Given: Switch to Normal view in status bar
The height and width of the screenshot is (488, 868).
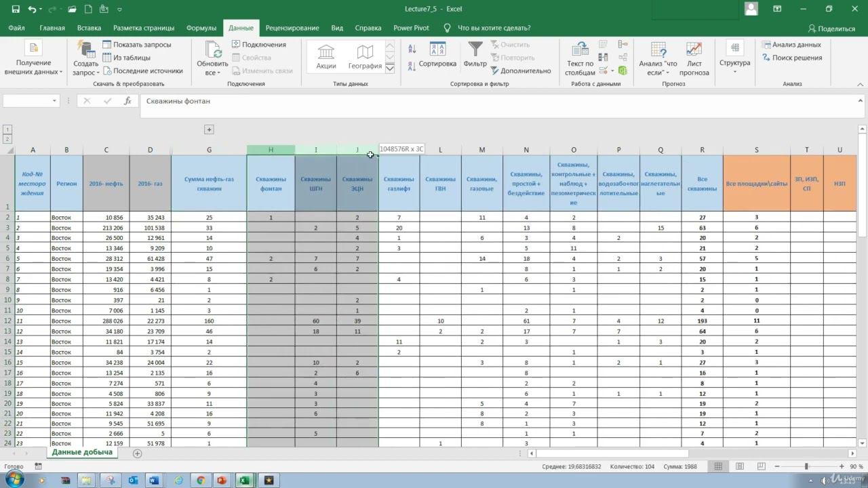Looking at the screenshot, I should pyautogui.click(x=717, y=466).
